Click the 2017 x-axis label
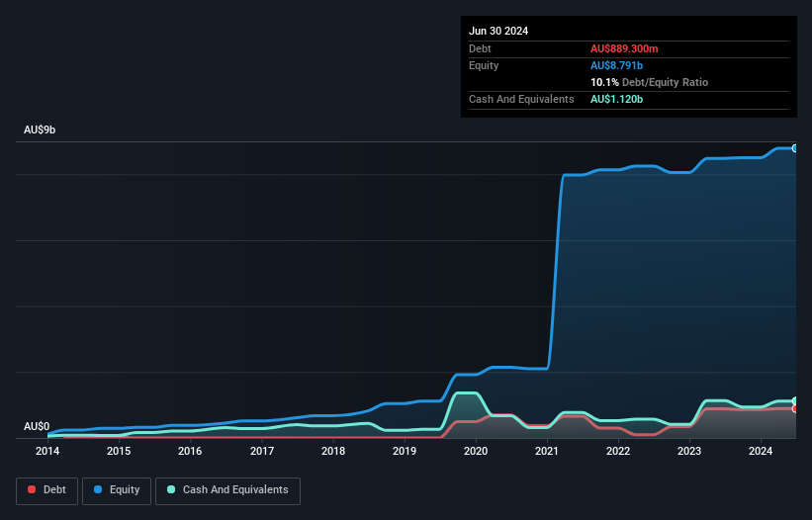Screen dimensions: 812x520 point(262,451)
